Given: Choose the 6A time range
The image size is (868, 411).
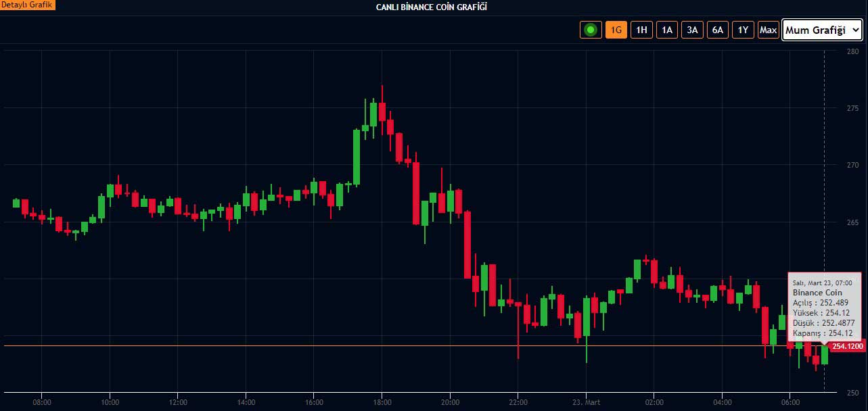Looking at the screenshot, I should pyautogui.click(x=718, y=30).
